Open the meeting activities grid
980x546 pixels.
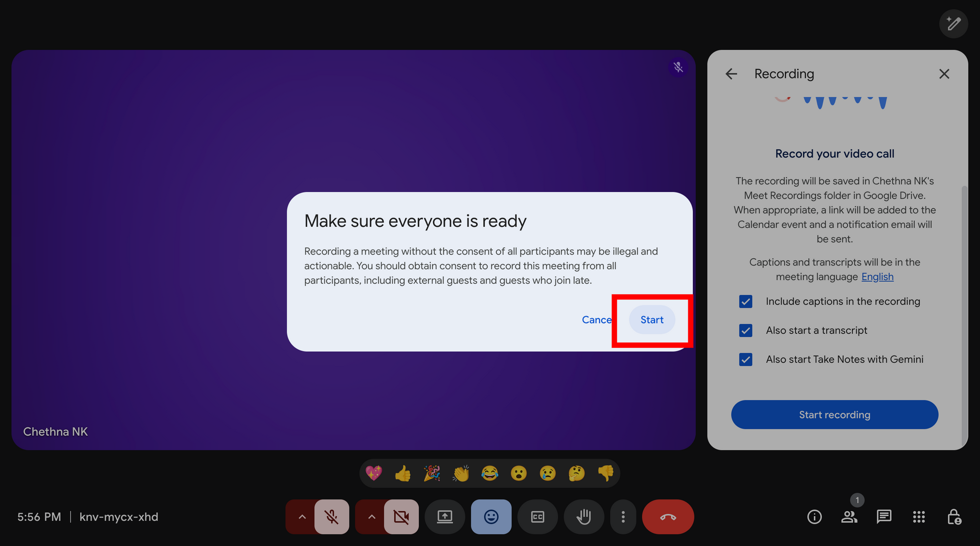[x=918, y=517]
